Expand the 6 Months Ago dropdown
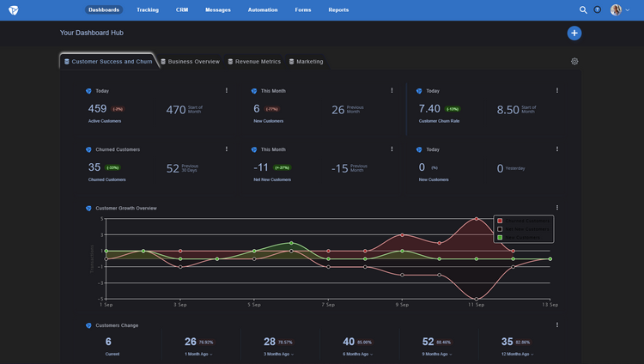This screenshot has width=644, height=364. coord(358,355)
